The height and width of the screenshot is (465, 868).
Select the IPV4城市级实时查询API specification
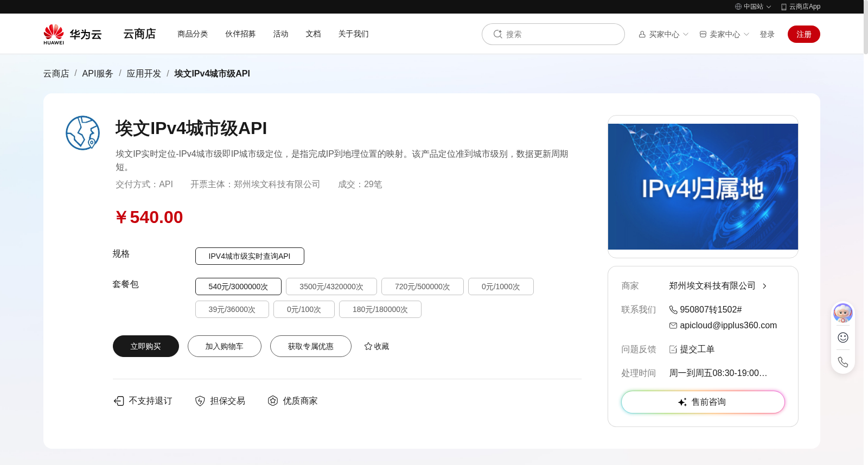click(250, 256)
